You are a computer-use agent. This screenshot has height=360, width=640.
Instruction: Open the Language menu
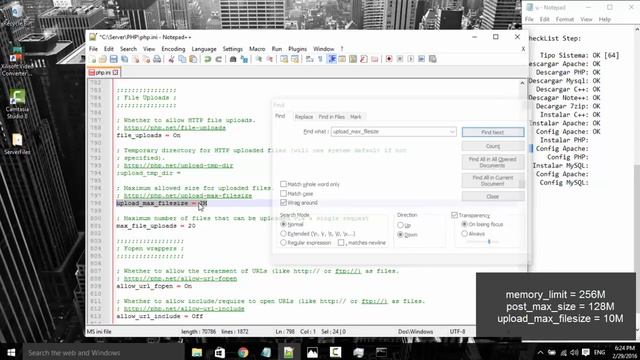point(204,49)
